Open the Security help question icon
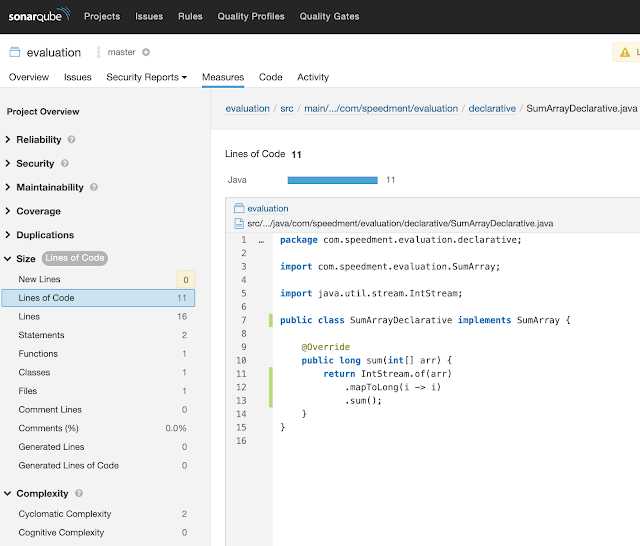 pyautogui.click(x=64, y=163)
